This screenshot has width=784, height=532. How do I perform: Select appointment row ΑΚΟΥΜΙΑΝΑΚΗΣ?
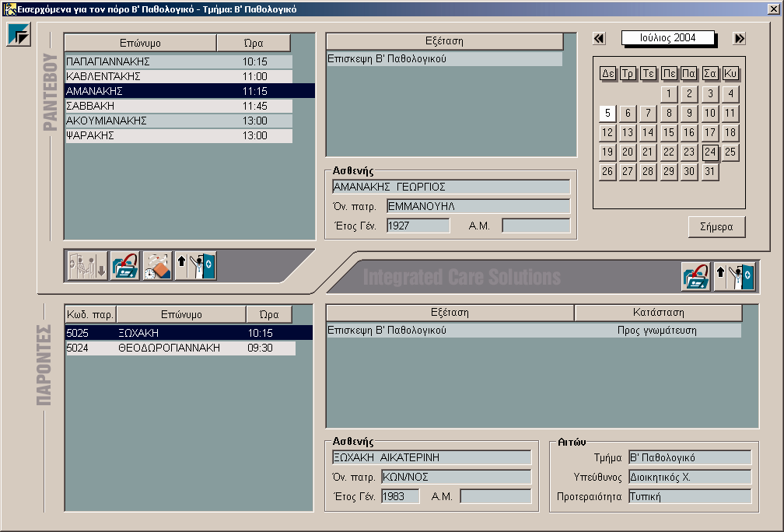click(179, 121)
